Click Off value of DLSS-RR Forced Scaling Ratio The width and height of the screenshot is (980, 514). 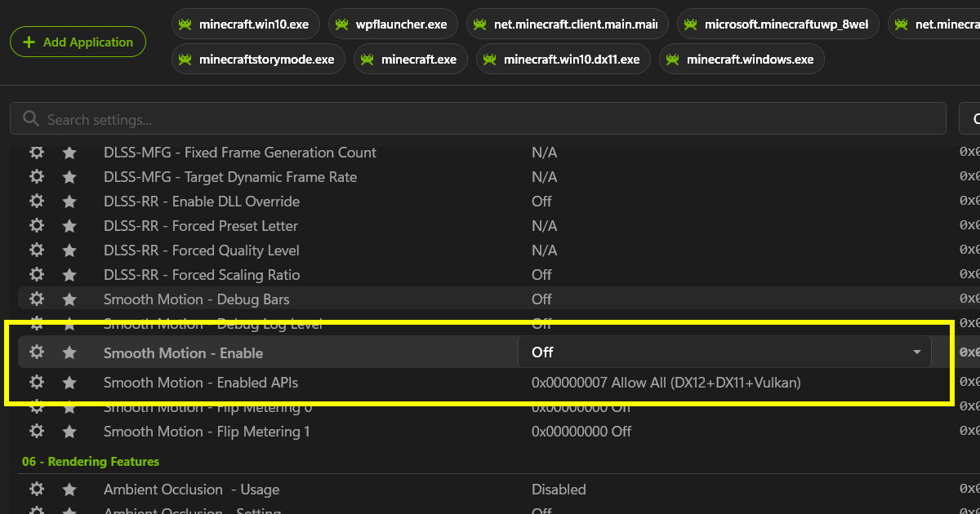[x=541, y=275]
